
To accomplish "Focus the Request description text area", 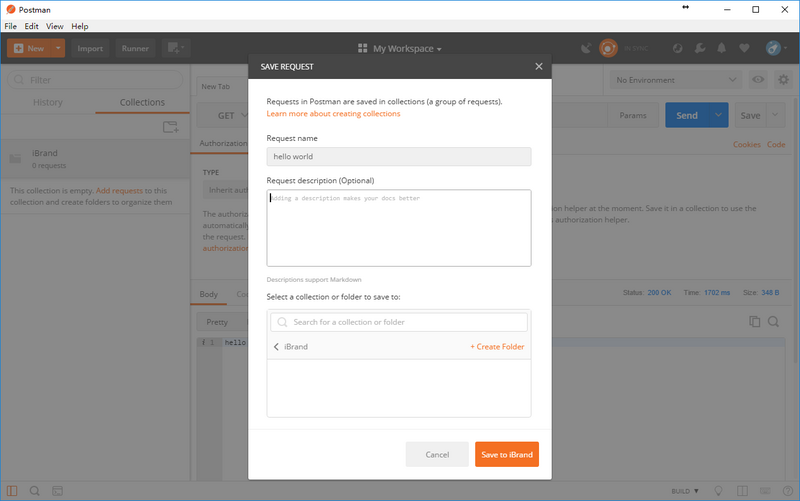I will 398,228.
